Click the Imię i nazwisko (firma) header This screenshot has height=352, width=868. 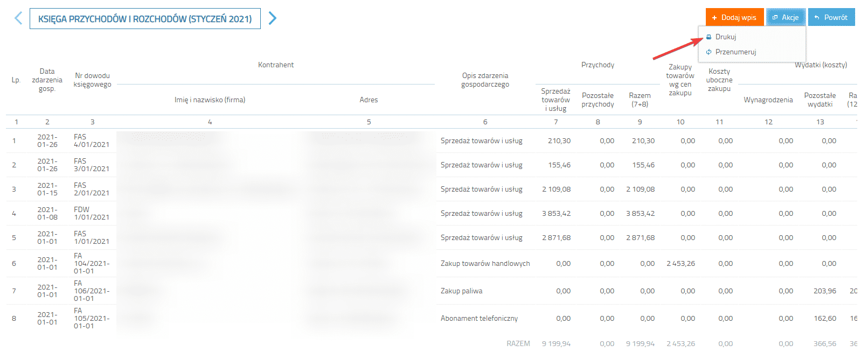pos(210,100)
